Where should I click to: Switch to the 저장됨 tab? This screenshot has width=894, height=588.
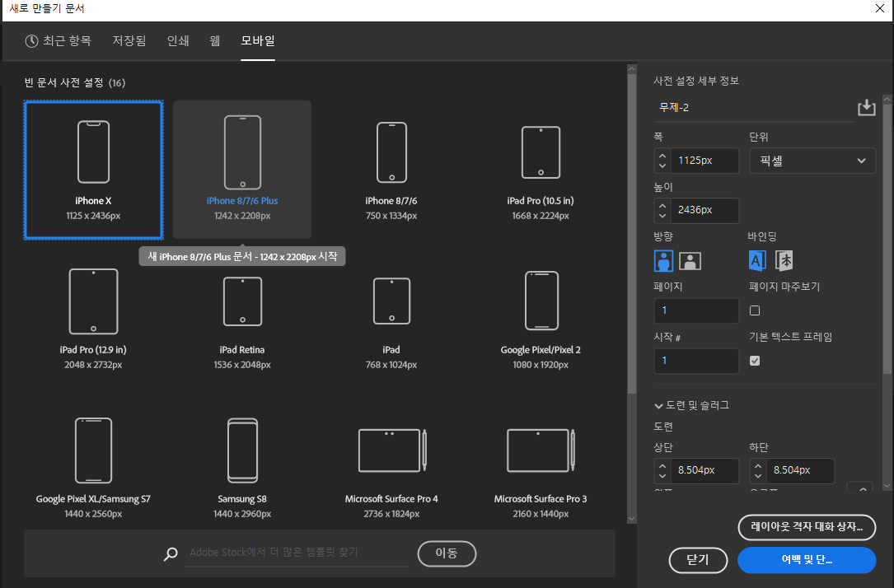129,41
